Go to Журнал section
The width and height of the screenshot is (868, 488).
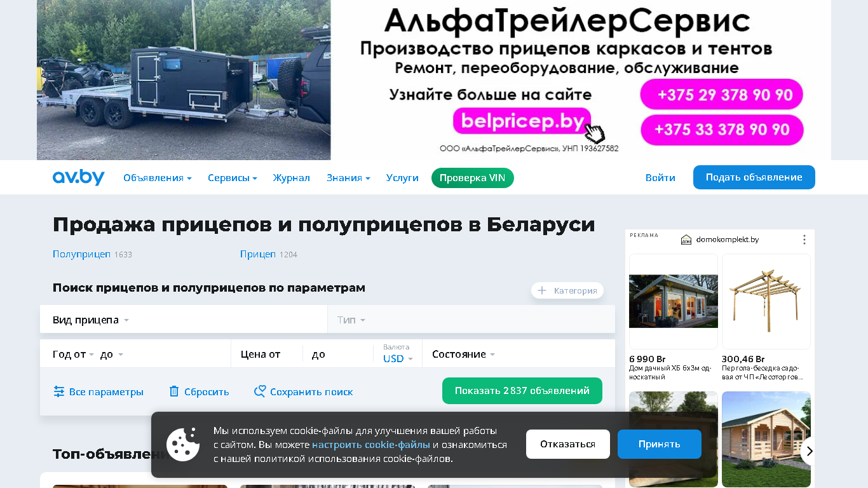click(x=292, y=178)
